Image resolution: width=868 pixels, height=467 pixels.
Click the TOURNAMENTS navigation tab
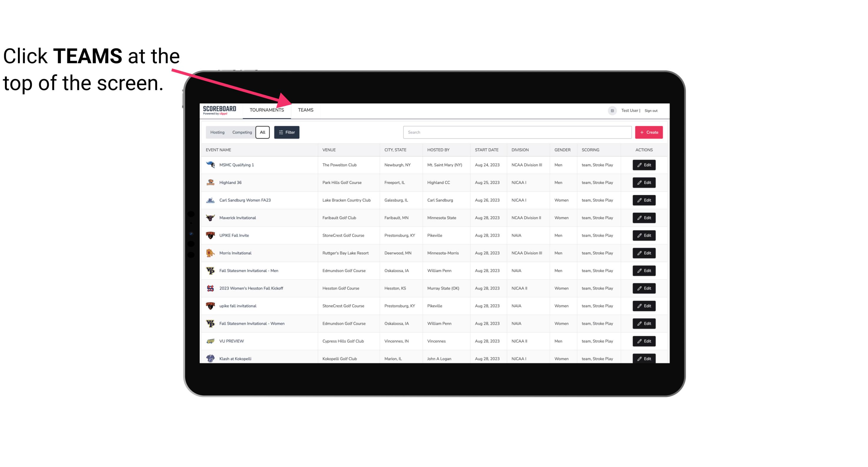pyautogui.click(x=267, y=110)
